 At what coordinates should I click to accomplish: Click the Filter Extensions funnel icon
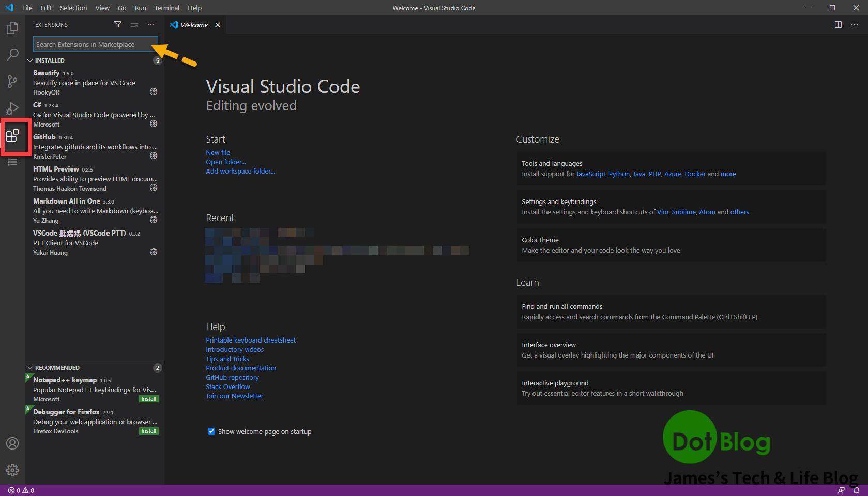coord(118,24)
